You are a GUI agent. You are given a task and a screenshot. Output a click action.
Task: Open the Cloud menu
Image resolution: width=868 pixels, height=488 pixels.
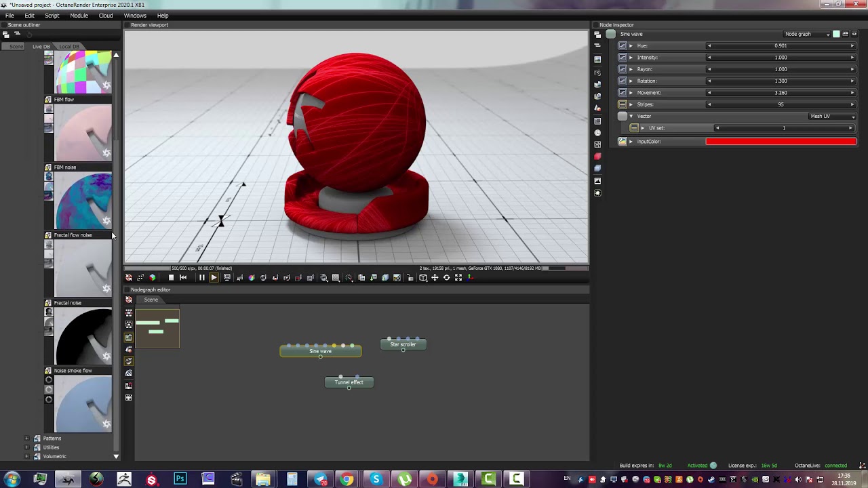click(106, 16)
